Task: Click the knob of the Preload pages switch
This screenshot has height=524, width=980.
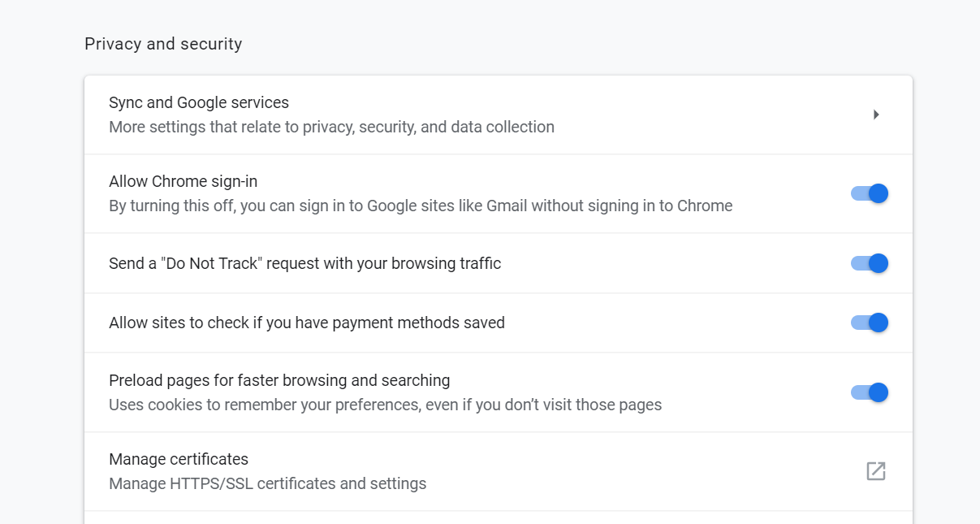Action: click(x=878, y=392)
